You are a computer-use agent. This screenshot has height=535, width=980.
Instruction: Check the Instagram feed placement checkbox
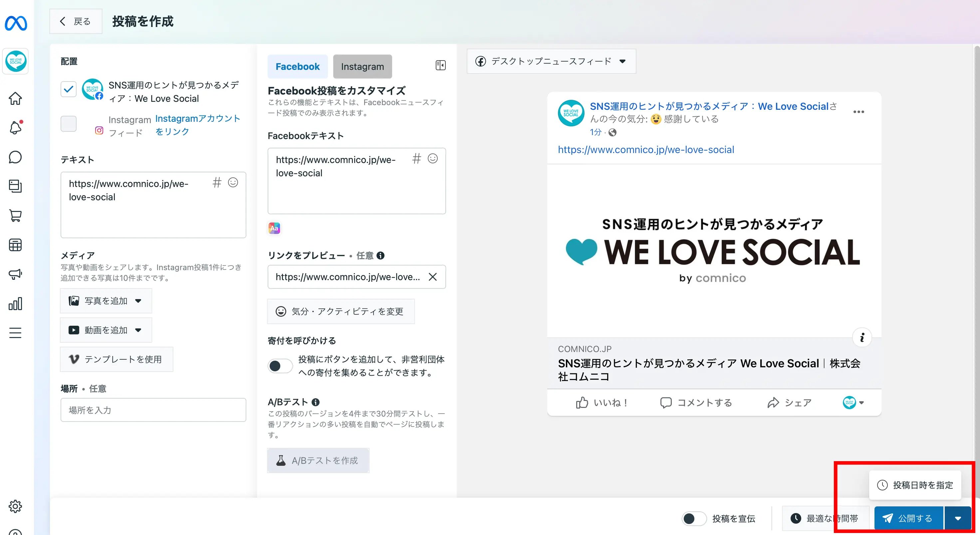(x=69, y=123)
